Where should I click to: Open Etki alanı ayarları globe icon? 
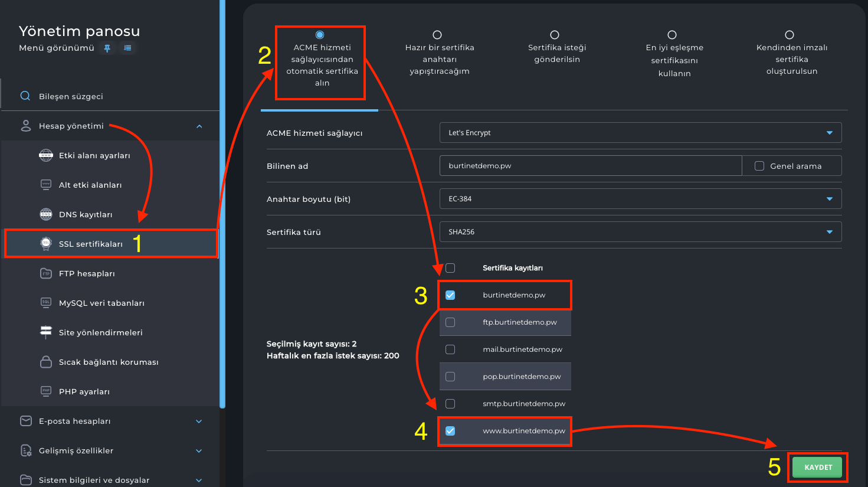tap(46, 155)
